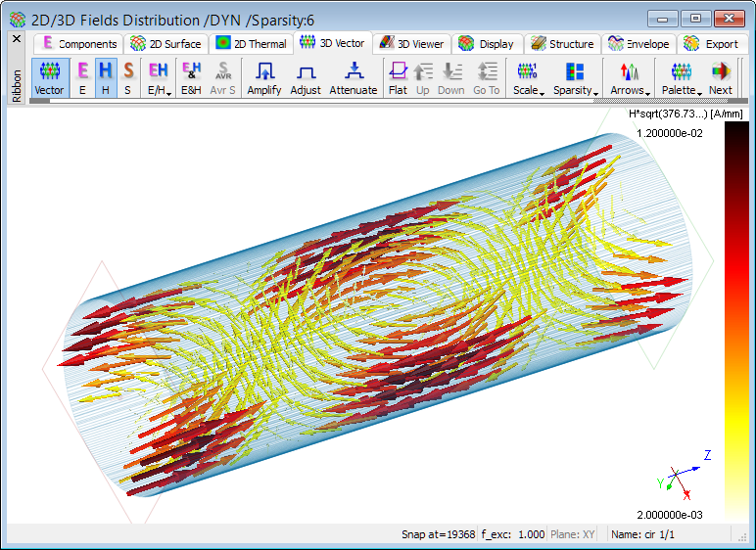
Task: Open the E/H dropdown
Action: [158, 77]
